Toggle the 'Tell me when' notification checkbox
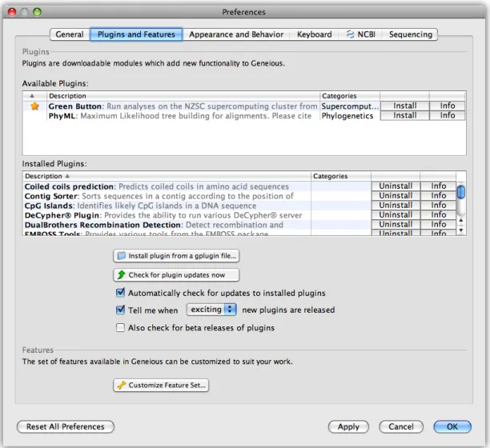 click(120, 310)
